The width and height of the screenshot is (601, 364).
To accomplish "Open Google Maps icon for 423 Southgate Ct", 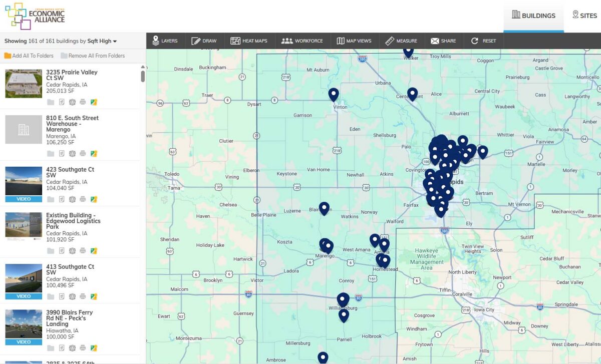I will click(x=94, y=199).
